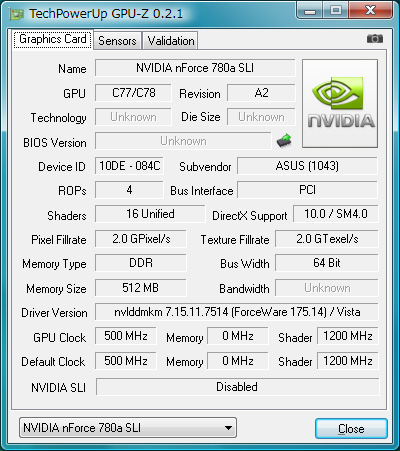
Task: Click the Memory Size 512 MB field
Action: tap(141, 288)
